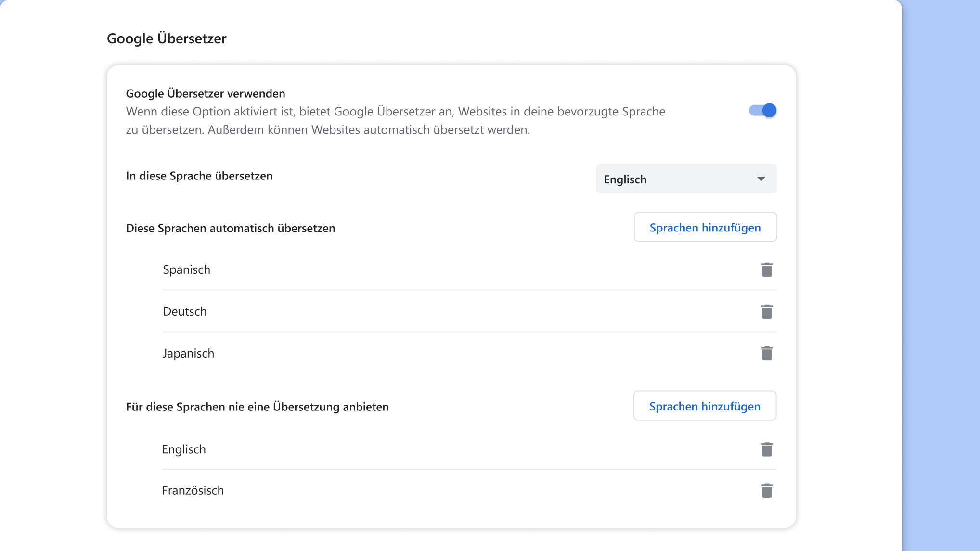Screen dimensions: 980x551
Task: Click the Google Übersetzer heading
Action: pyautogui.click(x=167, y=38)
